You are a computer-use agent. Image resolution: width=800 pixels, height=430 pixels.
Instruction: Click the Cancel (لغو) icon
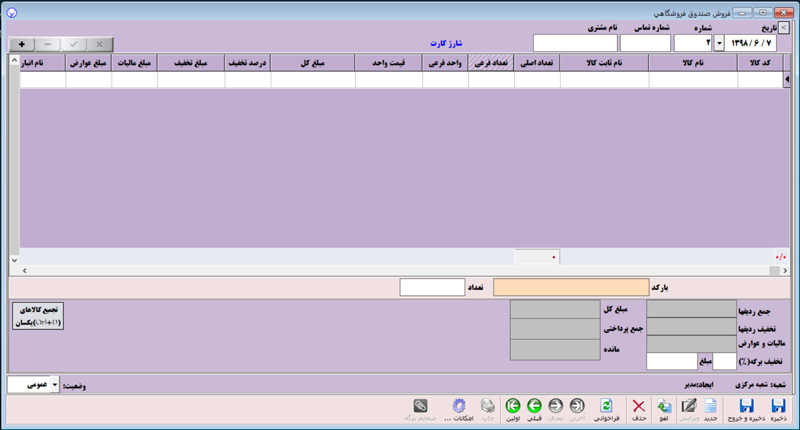[x=663, y=406]
